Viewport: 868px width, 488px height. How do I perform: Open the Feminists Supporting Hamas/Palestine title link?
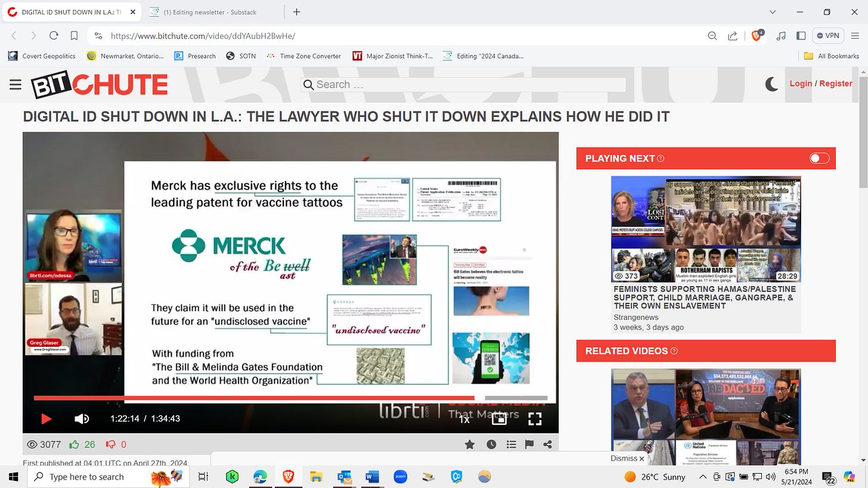pos(705,297)
